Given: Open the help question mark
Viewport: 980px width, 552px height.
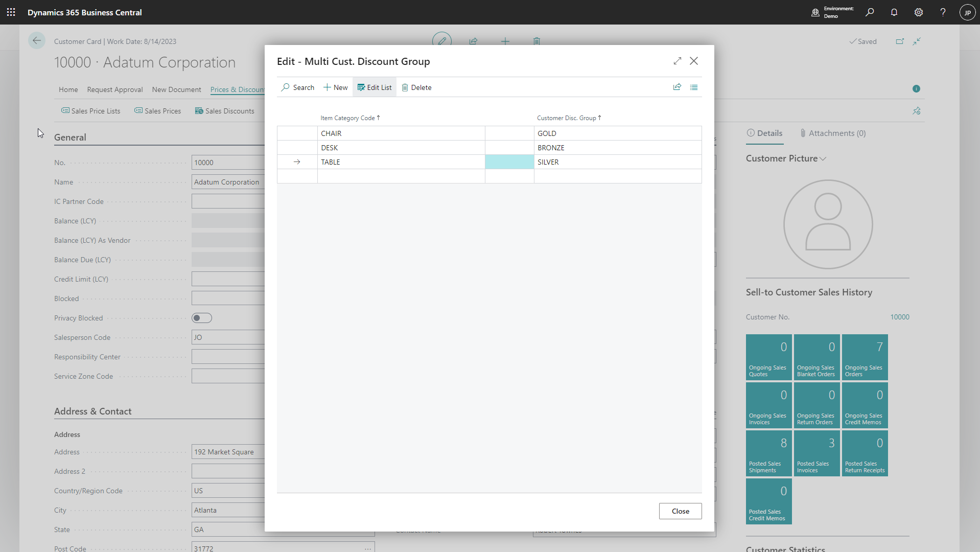Looking at the screenshot, I should click(x=943, y=12).
